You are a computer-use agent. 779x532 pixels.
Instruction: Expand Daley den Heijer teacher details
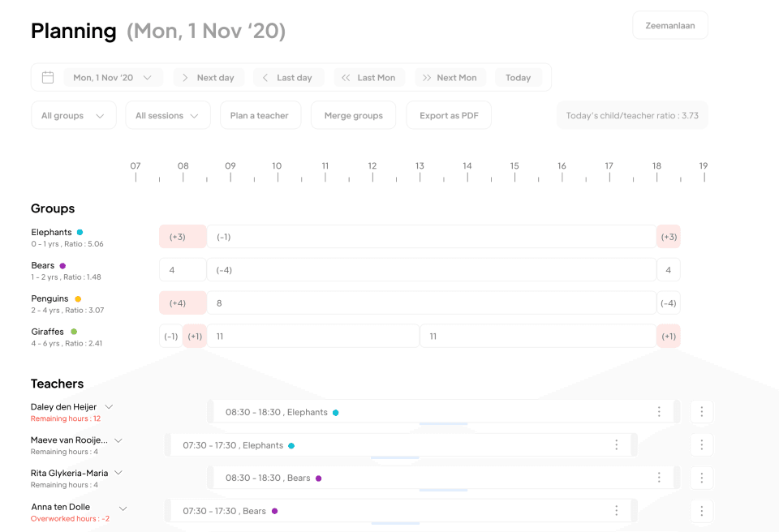pos(109,407)
